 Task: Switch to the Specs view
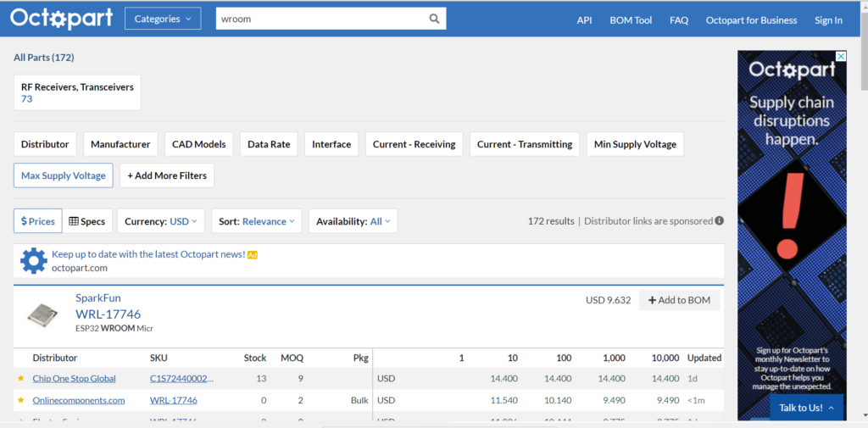(x=87, y=221)
